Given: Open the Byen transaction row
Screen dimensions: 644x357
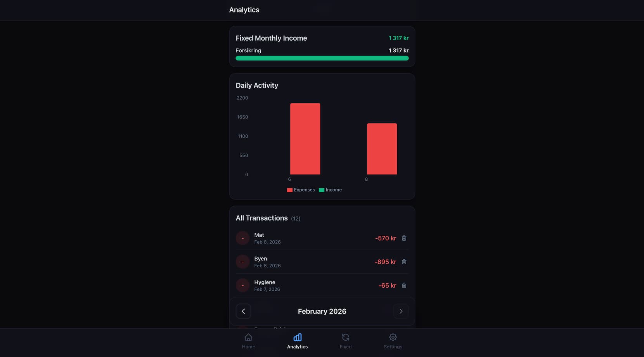Looking at the screenshot, I should 310,262.
